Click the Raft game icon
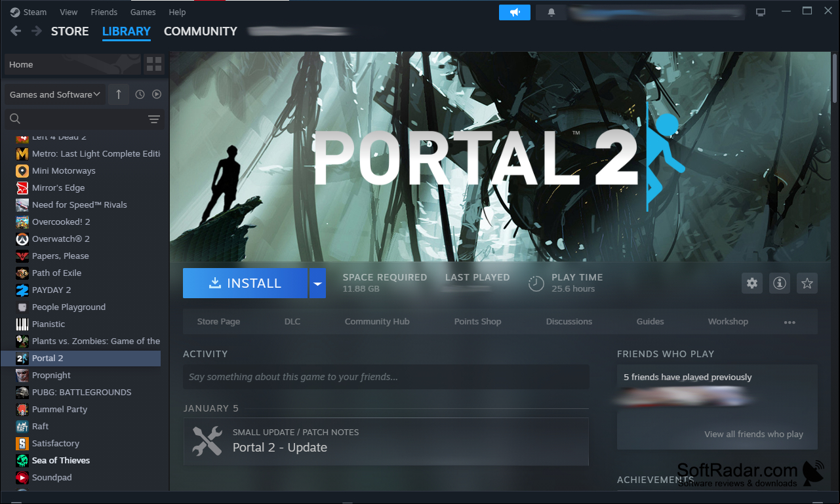Screen dimensions: 840x504 click(x=22, y=426)
